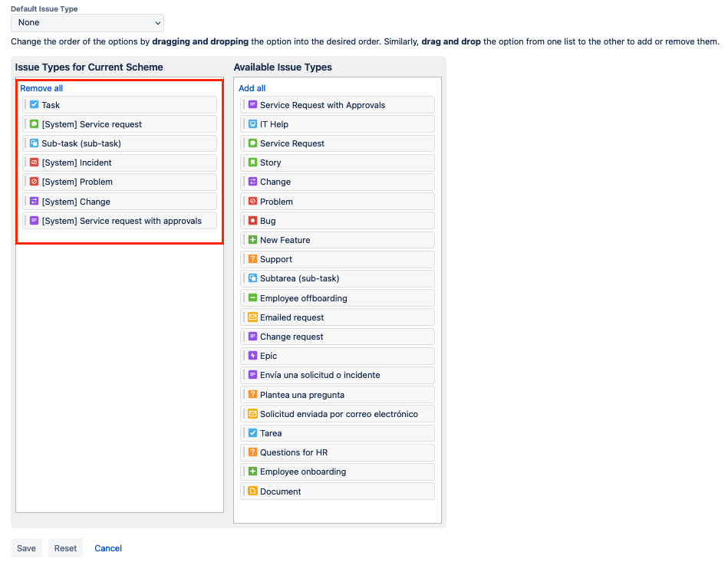Click the red icon of [System] Problem
This screenshot has height=562, width=728.
click(34, 182)
